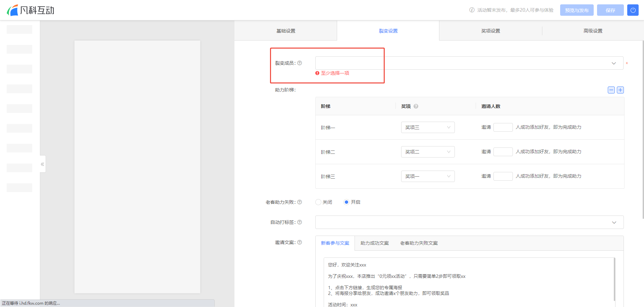Click the 预览与发布 button

(577, 10)
